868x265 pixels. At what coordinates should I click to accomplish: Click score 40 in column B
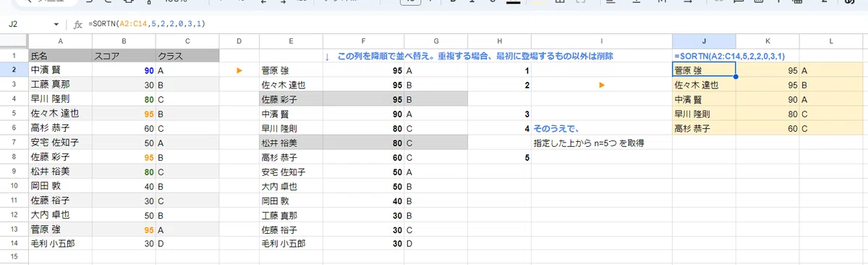pos(123,186)
